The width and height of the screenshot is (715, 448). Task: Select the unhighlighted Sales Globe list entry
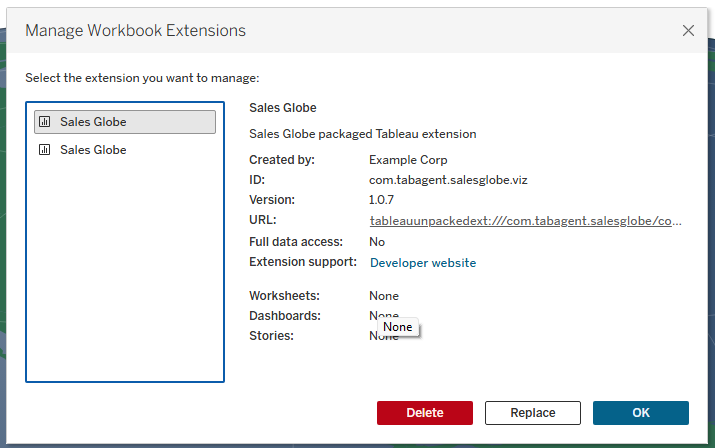tap(125, 150)
